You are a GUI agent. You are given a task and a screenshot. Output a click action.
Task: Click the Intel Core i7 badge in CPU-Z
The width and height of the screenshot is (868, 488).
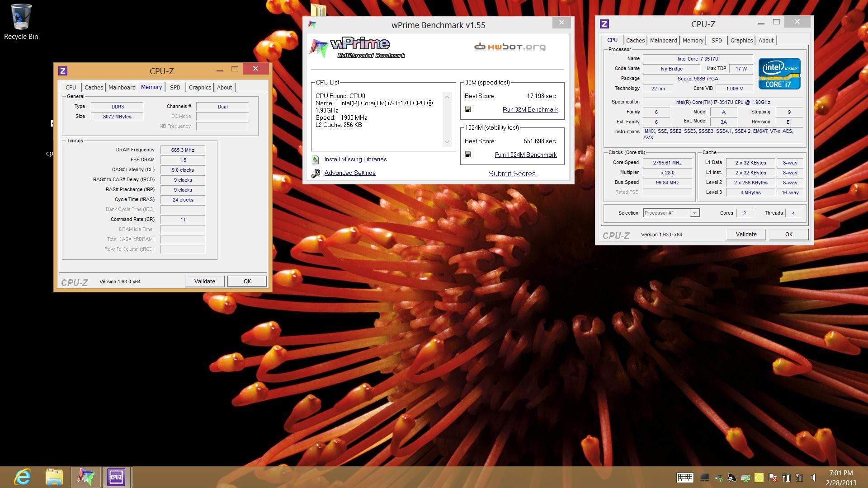point(779,74)
